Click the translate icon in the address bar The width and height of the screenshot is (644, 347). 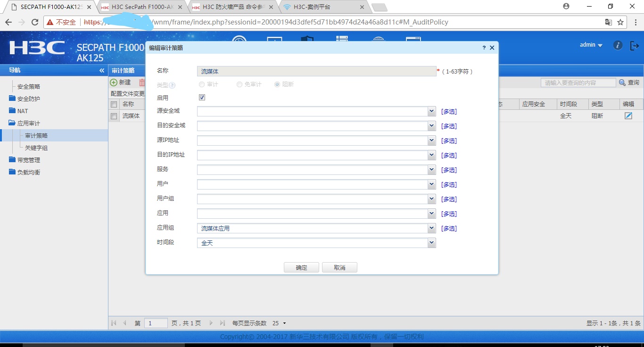tap(608, 22)
